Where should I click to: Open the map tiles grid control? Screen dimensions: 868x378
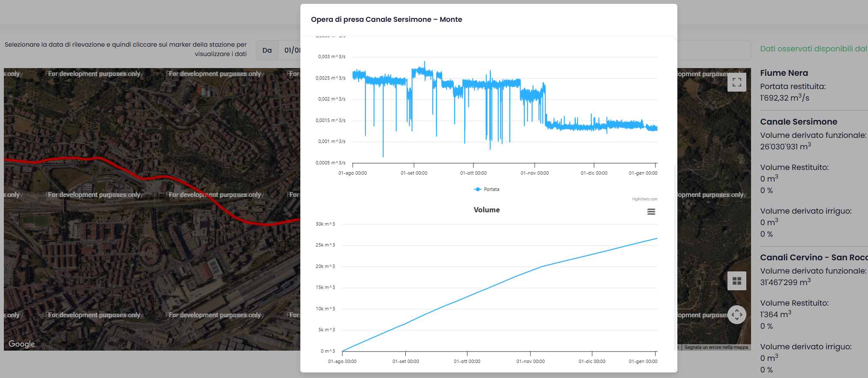click(736, 281)
